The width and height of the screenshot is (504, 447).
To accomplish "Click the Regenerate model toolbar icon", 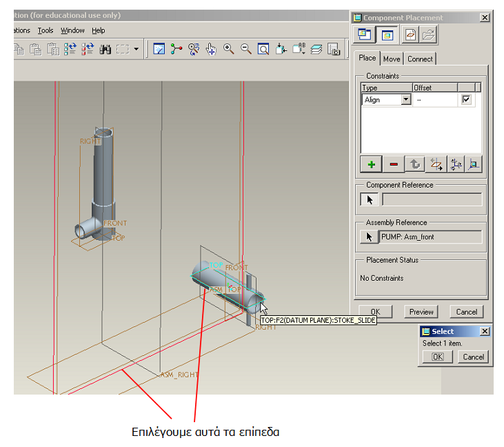I will click(70, 49).
